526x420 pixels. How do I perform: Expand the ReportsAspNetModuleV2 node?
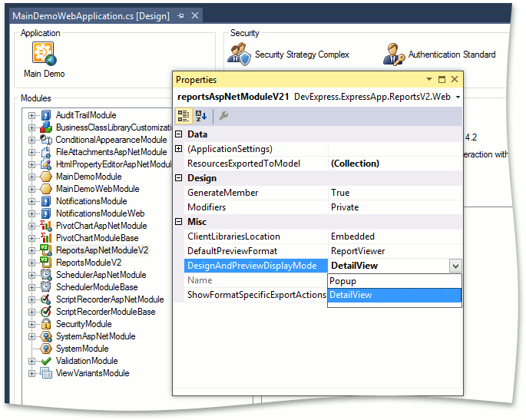coord(31,250)
